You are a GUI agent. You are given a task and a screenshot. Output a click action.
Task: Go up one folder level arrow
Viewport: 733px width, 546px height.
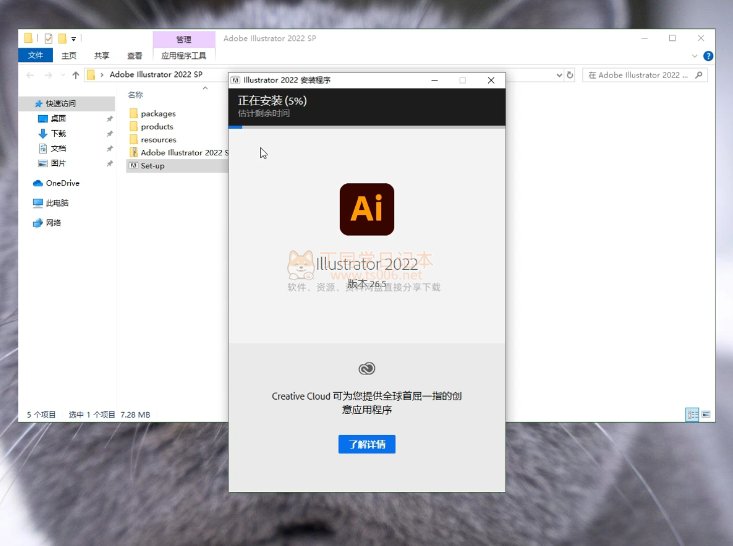(x=73, y=75)
